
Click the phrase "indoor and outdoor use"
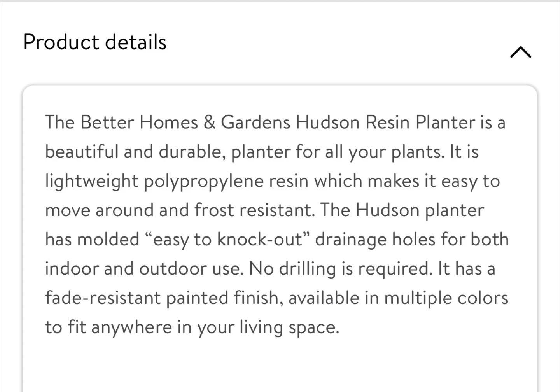[x=144, y=269]
